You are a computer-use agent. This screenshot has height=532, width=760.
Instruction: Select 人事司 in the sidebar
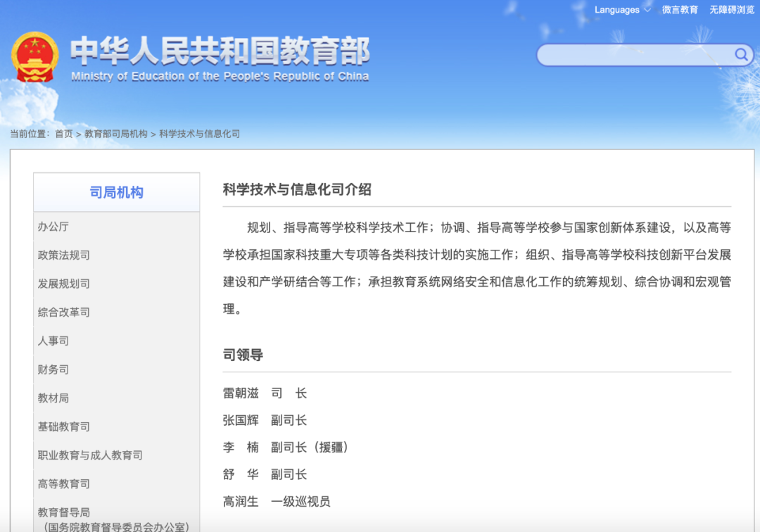click(x=53, y=341)
